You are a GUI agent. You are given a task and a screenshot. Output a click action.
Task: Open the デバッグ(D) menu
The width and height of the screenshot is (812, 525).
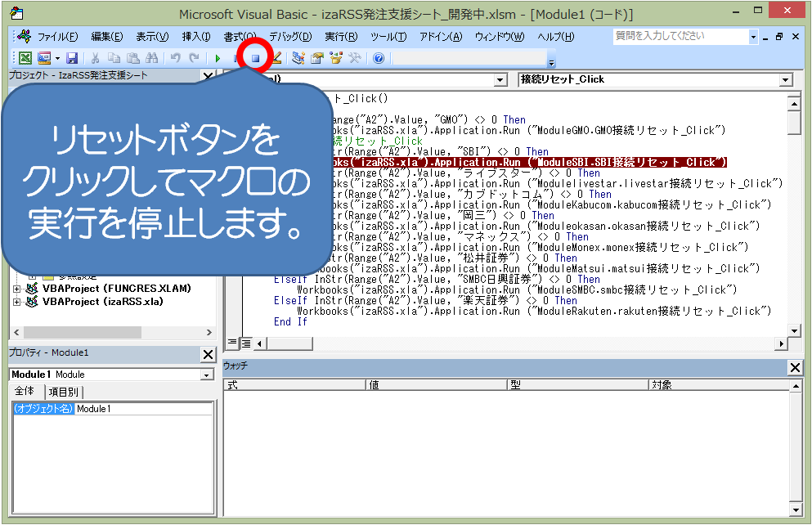coord(290,36)
